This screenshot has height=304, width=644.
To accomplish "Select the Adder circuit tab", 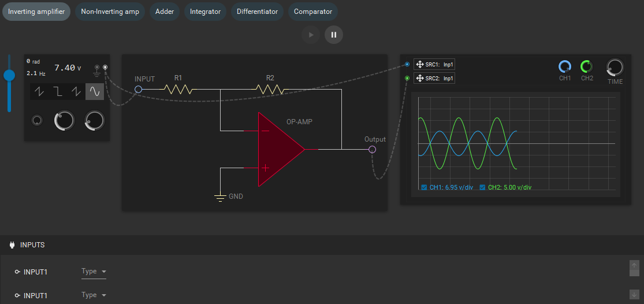I will [x=164, y=12].
